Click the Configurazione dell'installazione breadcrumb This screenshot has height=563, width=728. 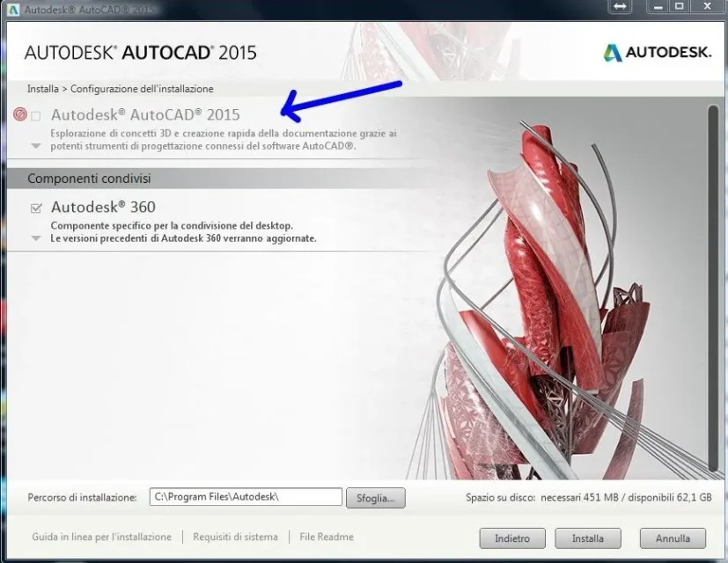coord(142,89)
